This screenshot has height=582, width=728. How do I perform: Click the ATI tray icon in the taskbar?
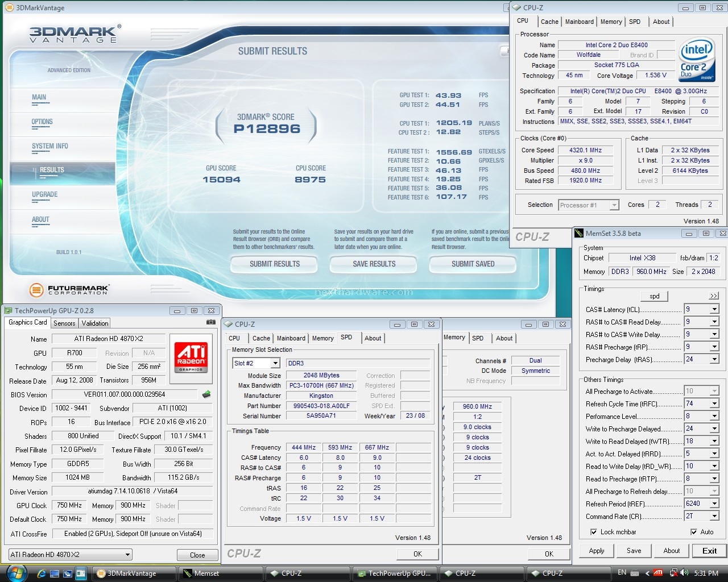tap(658, 573)
